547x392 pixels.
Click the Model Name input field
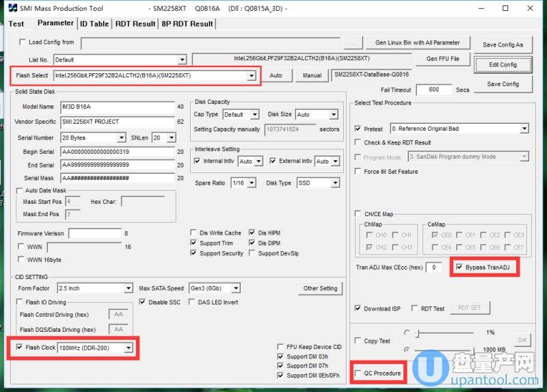(x=116, y=107)
